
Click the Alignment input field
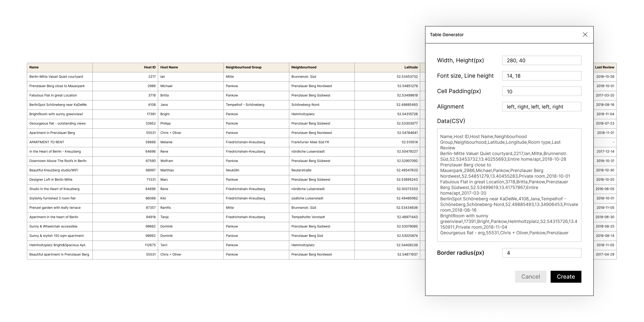point(541,107)
